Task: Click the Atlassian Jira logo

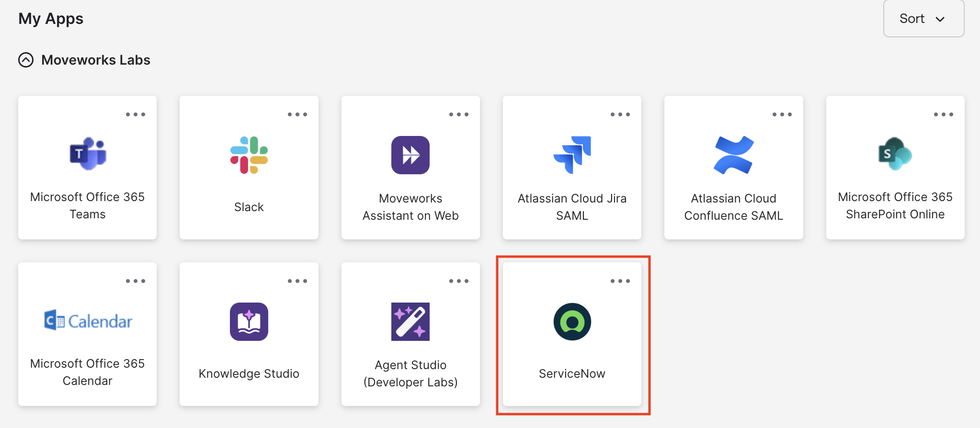Action: pos(572,155)
